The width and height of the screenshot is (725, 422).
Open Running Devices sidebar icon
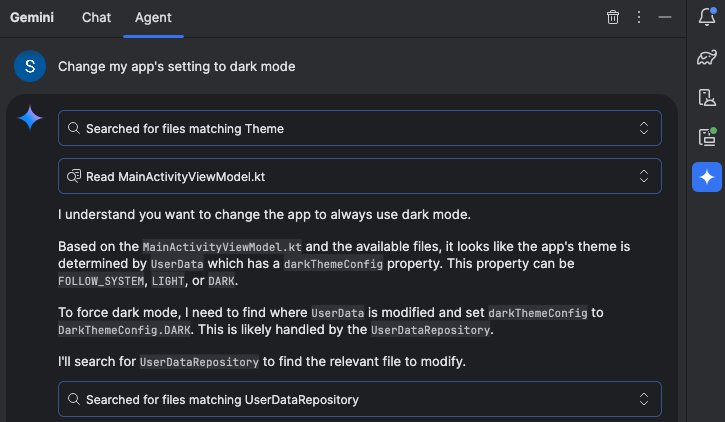[707, 137]
